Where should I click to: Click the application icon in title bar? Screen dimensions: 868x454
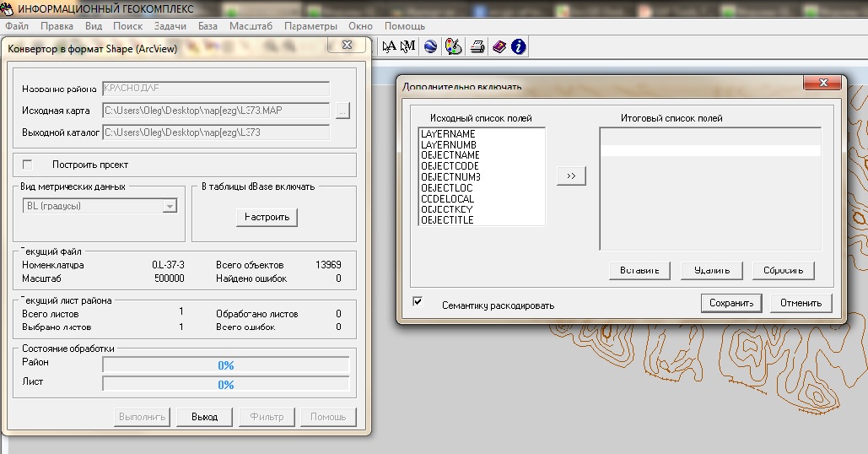pyautogui.click(x=8, y=8)
